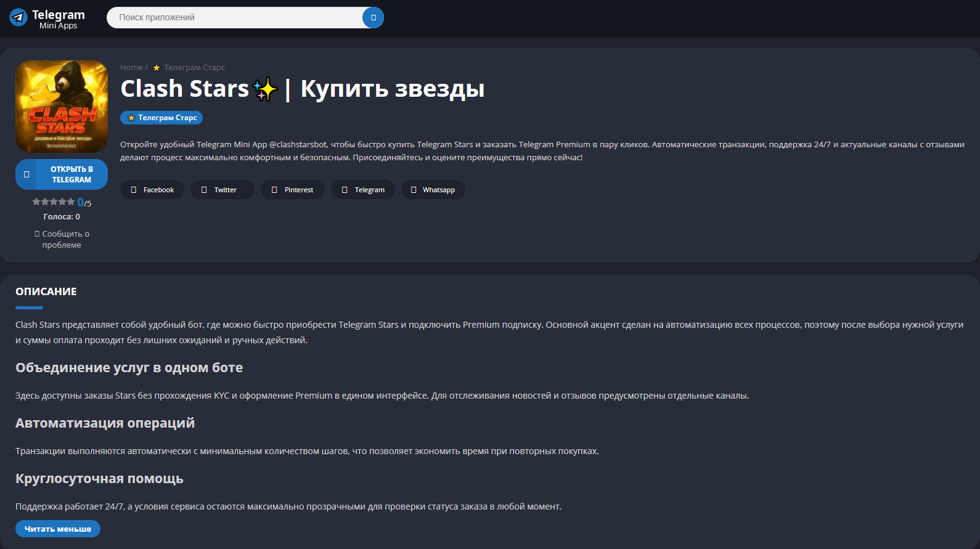Click the Clash Stars page title
The image size is (980, 549).
pos(303,89)
